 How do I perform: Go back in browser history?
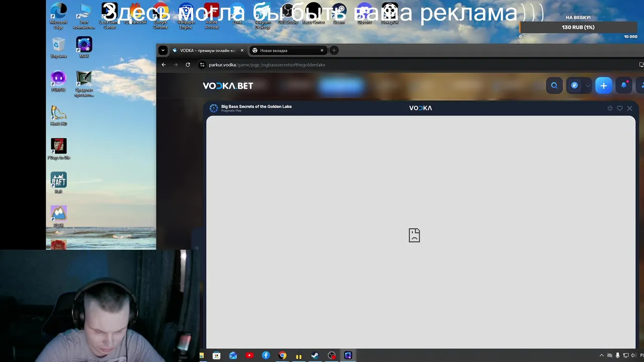[x=164, y=64]
